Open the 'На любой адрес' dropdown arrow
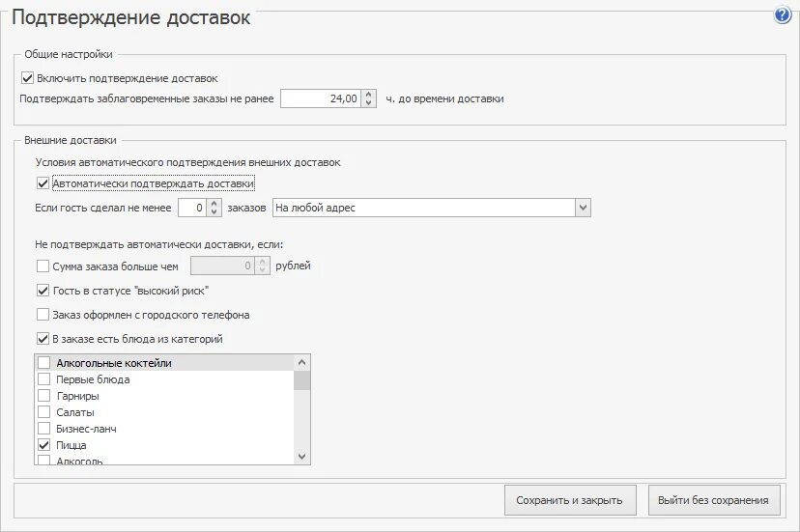Viewport: 800px width, 532px height. [x=584, y=208]
